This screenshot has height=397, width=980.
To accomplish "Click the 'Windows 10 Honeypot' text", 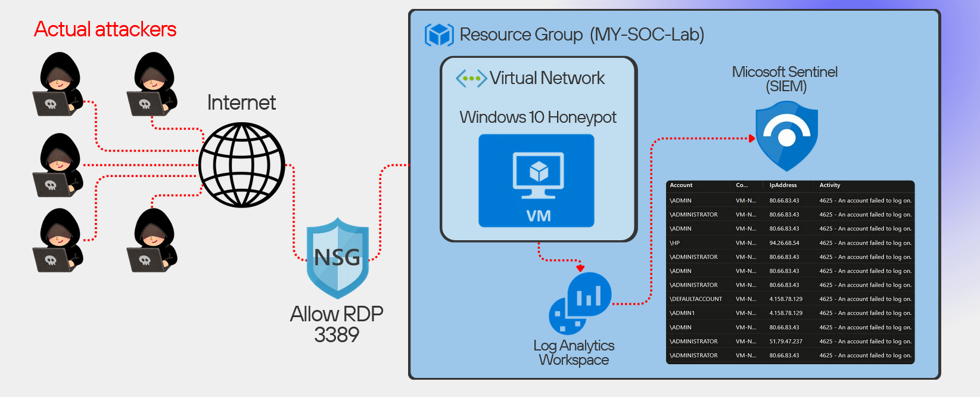I will pyautogui.click(x=538, y=117).
